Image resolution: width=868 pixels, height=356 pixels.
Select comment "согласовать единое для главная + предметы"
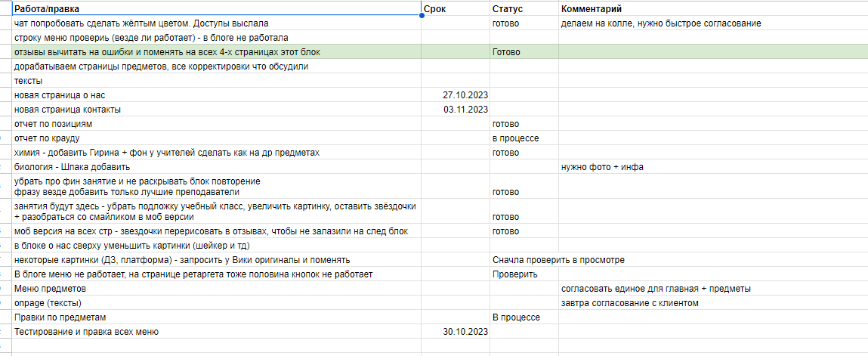pos(713,289)
